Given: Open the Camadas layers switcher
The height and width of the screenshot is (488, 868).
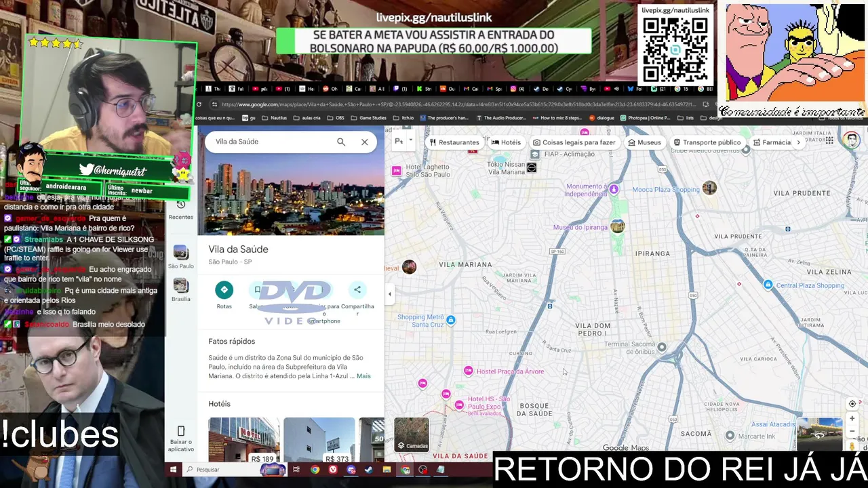Looking at the screenshot, I should (x=412, y=435).
